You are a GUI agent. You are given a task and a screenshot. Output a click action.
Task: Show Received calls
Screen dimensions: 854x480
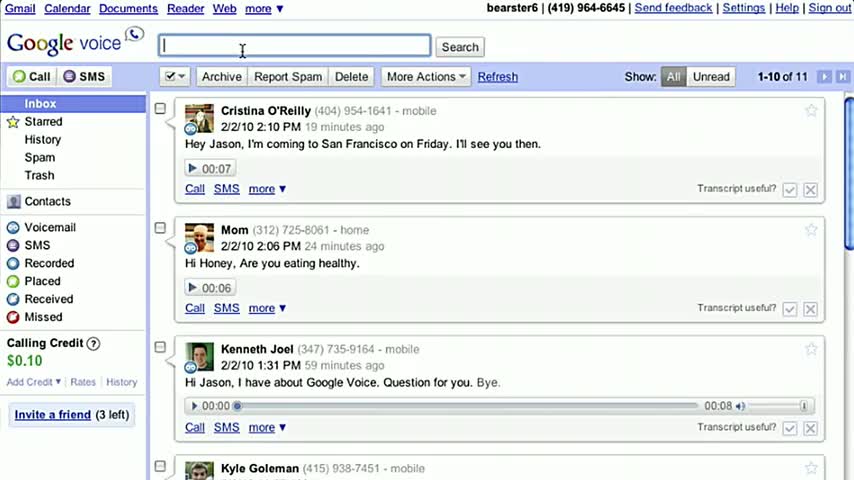(x=48, y=299)
